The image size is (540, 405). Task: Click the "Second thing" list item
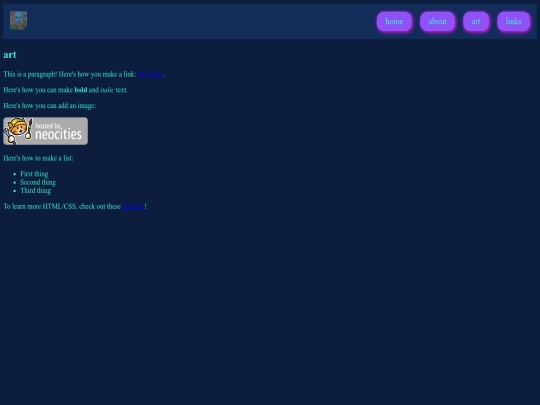(38, 182)
